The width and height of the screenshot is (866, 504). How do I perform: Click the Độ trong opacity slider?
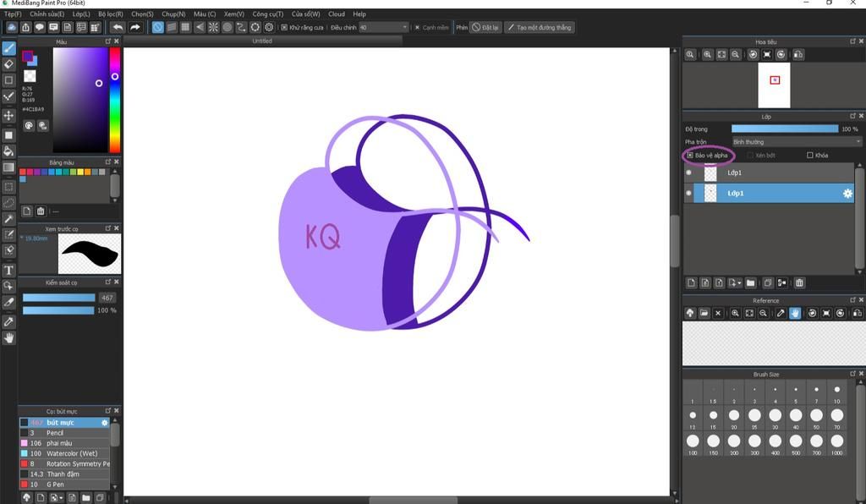pyautogui.click(x=785, y=129)
